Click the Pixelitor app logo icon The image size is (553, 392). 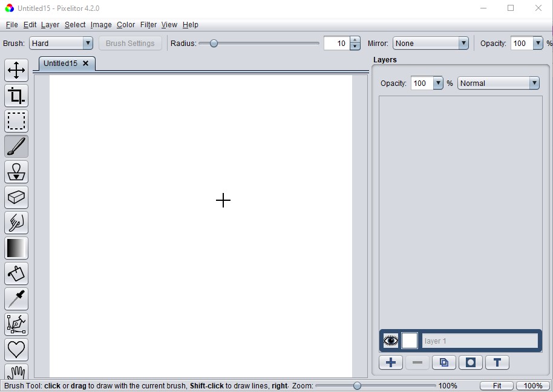pos(10,8)
